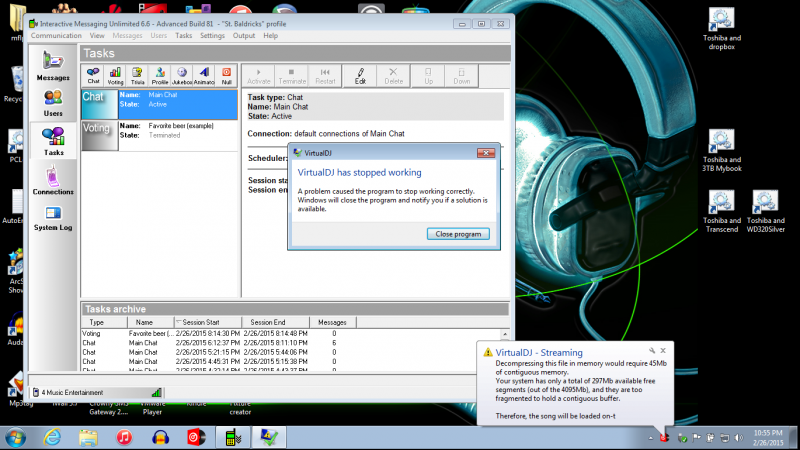The height and width of the screenshot is (450, 800).
Task: Open Toshiba and WD320Silver desktop shortcut
Action: click(765, 211)
